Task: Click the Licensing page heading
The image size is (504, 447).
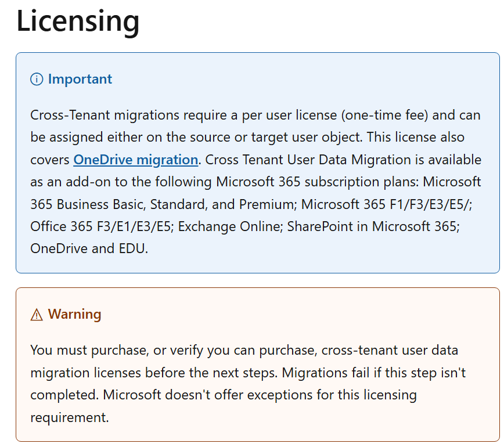Action: 78,21
